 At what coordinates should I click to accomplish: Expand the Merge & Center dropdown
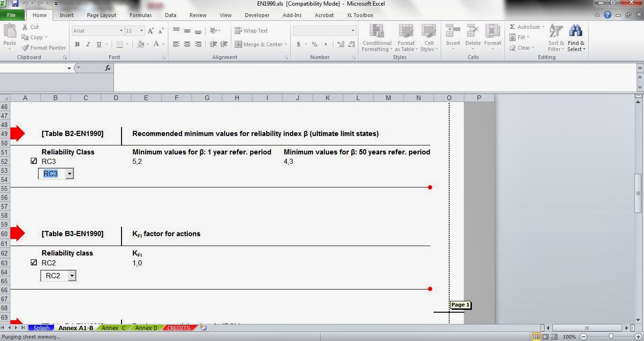pyautogui.click(x=287, y=44)
